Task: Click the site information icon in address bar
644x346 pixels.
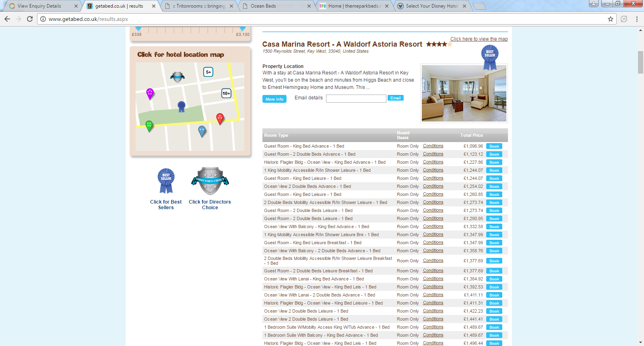Action: (x=43, y=19)
